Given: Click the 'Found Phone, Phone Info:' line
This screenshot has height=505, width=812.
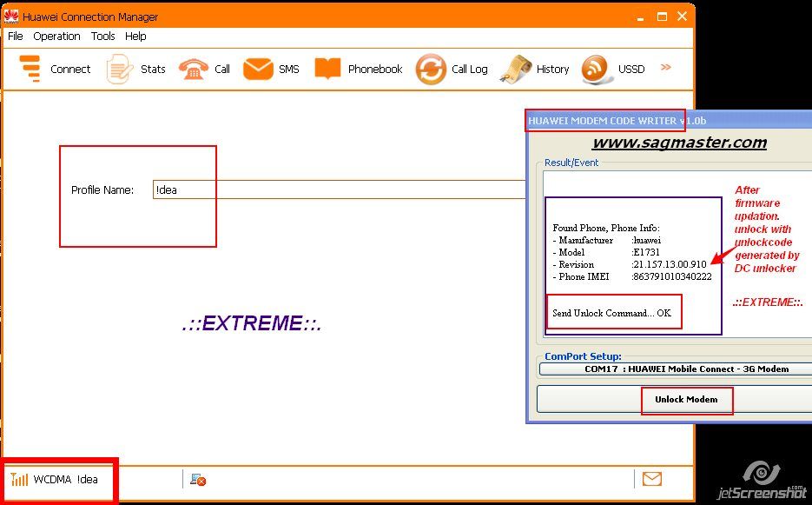Looking at the screenshot, I should point(606,228).
